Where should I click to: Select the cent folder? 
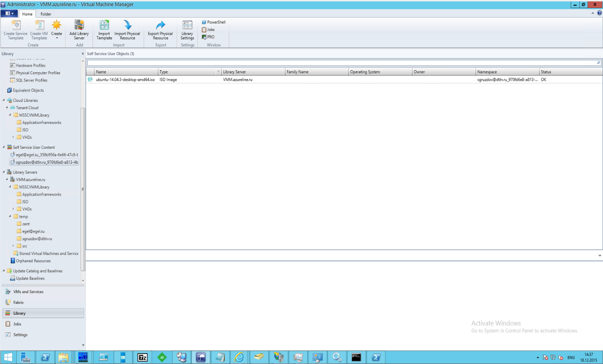[x=26, y=224]
